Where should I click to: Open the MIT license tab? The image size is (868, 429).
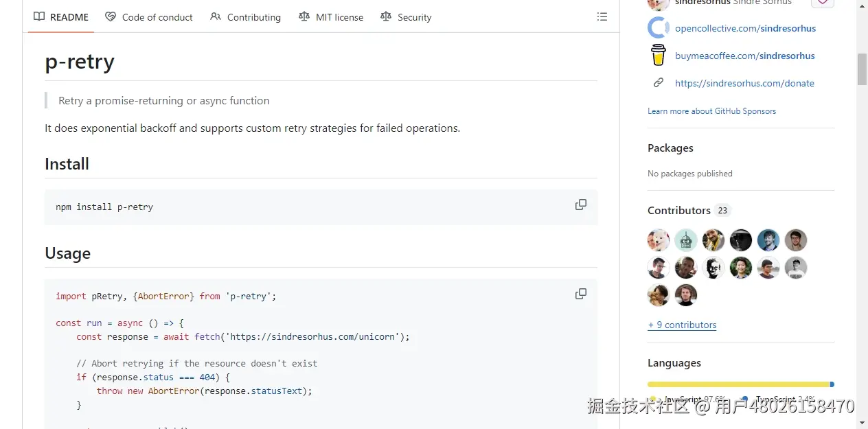click(331, 17)
